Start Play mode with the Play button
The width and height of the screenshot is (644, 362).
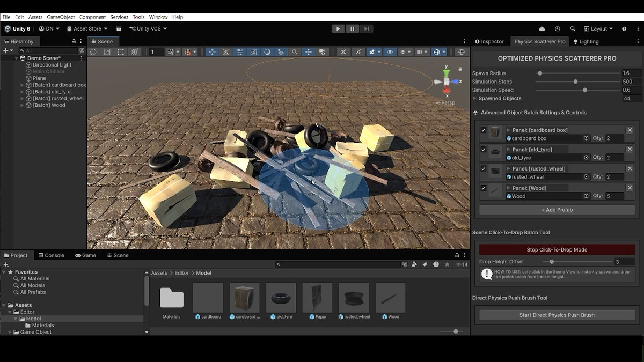tap(338, 29)
